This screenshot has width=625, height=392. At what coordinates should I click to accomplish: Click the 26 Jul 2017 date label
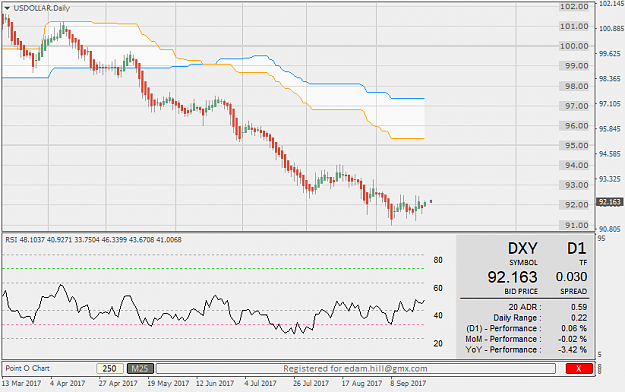click(x=311, y=383)
